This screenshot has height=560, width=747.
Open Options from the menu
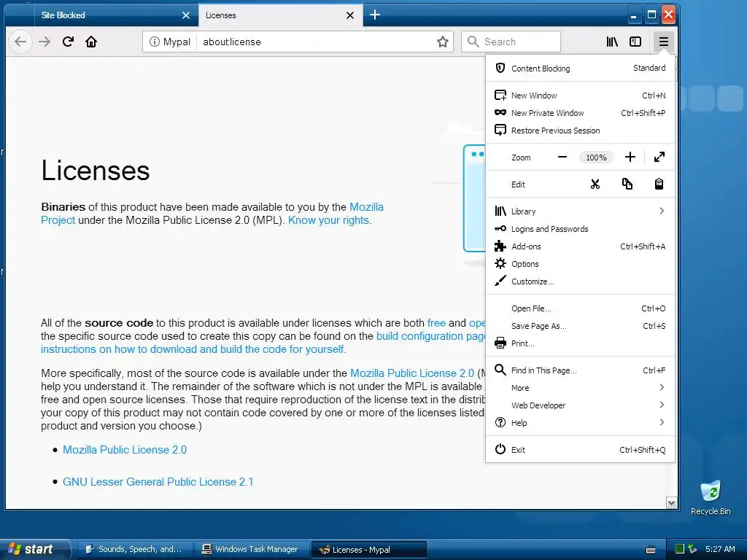pyautogui.click(x=580, y=264)
